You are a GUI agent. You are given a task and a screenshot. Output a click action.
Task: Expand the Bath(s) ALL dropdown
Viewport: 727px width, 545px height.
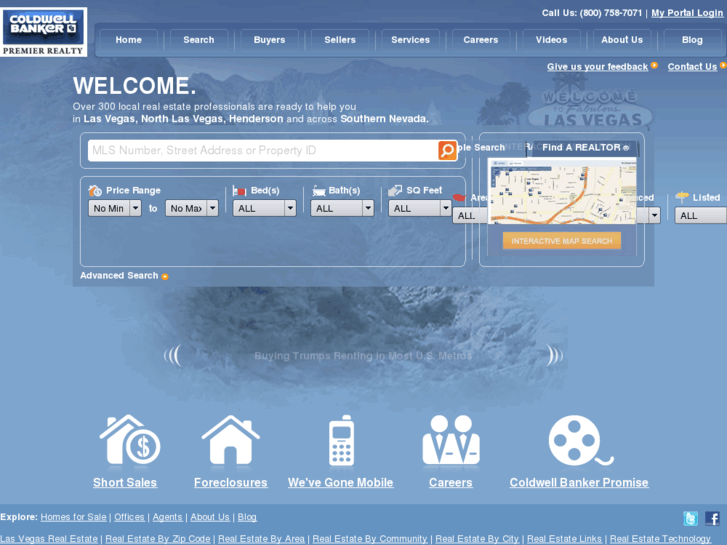coord(342,208)
